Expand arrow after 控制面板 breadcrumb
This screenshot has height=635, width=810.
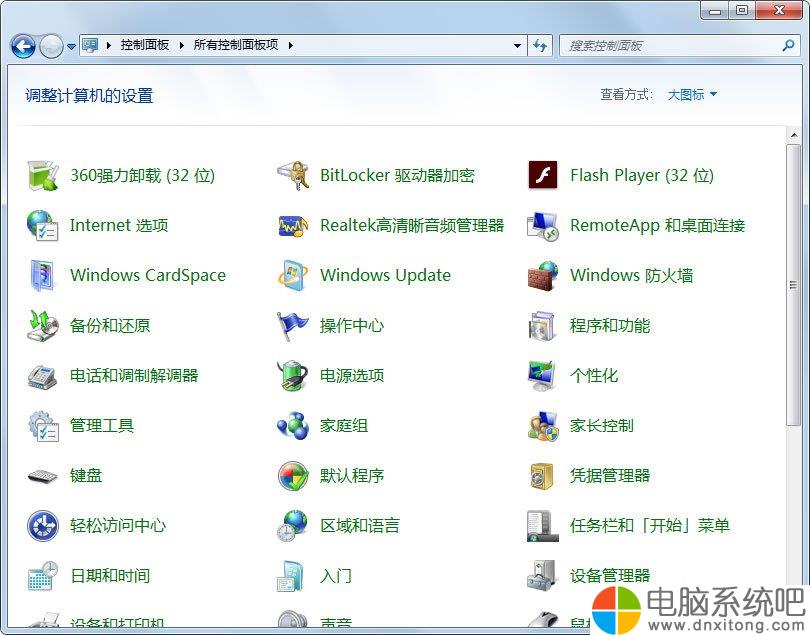coord(181,45)
